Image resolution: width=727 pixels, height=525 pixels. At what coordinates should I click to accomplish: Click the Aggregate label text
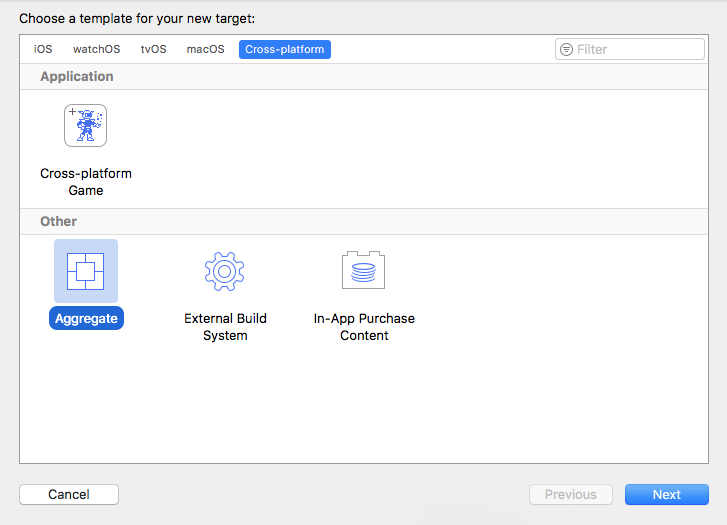[86, 319]
